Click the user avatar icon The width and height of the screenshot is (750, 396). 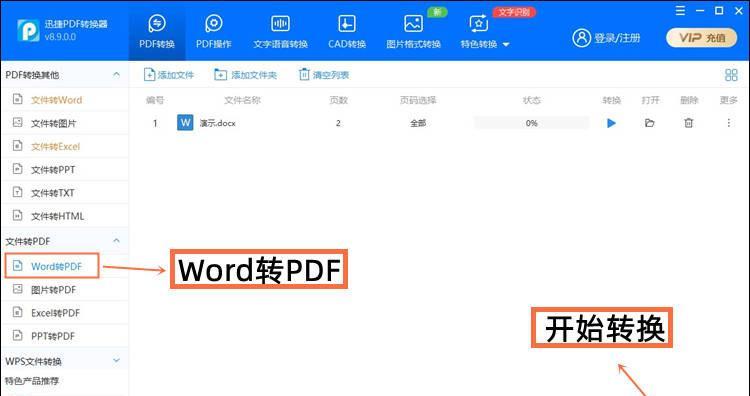click(x=581, y=38)
